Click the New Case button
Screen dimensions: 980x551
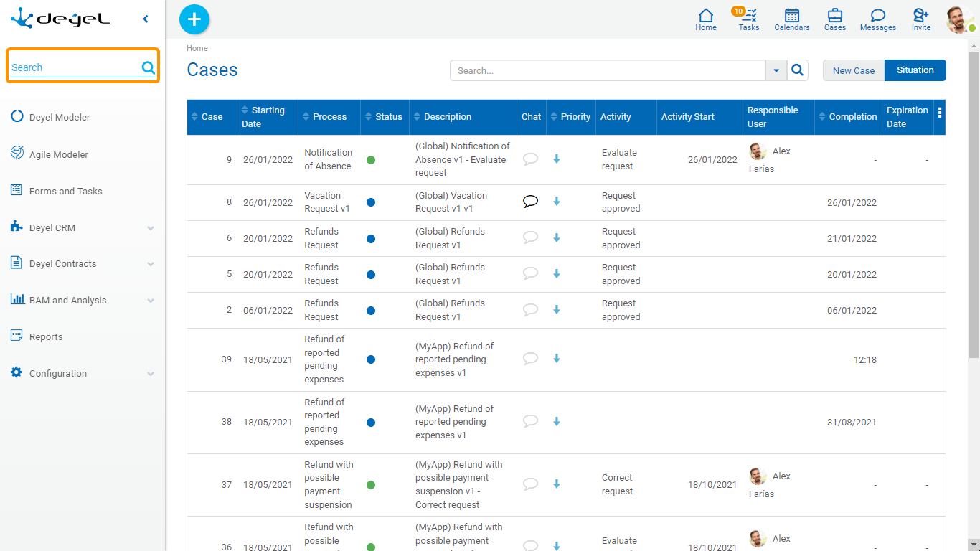click(x=853, y=70)
